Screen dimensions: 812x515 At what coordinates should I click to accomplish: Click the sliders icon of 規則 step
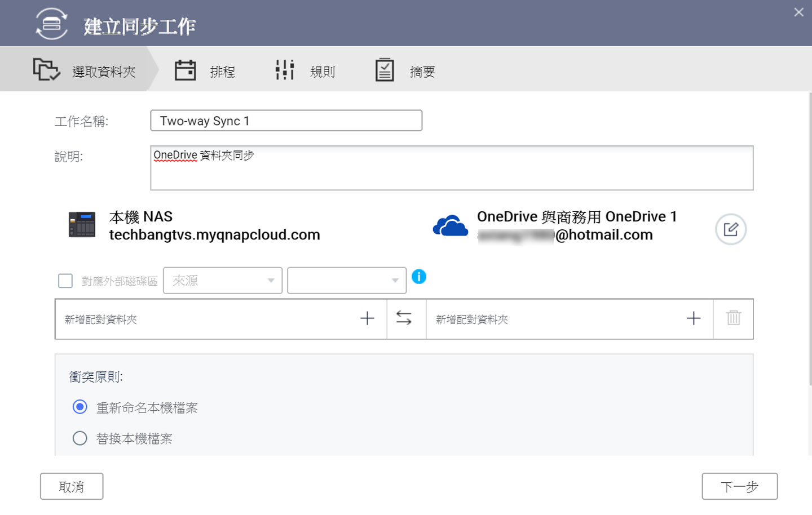[x=285, y=70]
